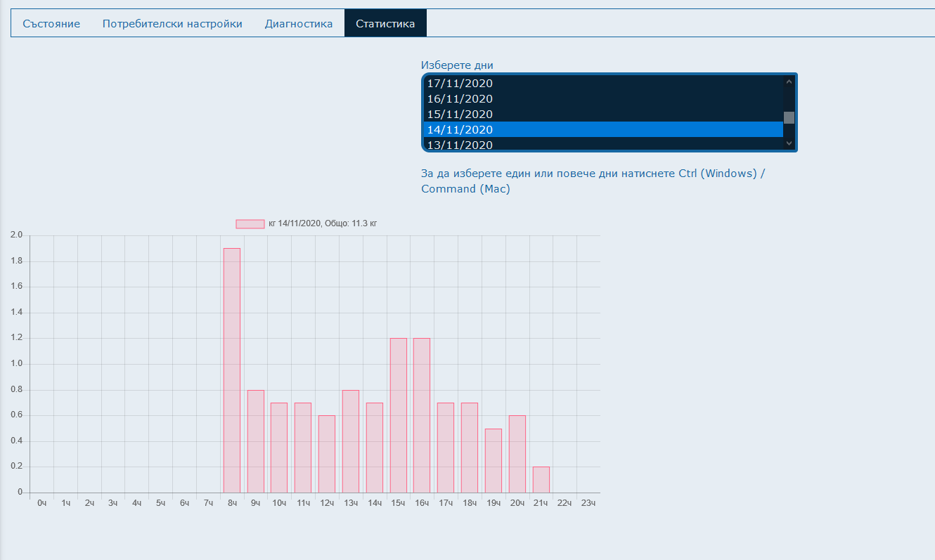Image resolution: width=935 pixels, height=560 pixels.
Task: Select 17/11/2020 in the day list
Action: tap(603, 83)
